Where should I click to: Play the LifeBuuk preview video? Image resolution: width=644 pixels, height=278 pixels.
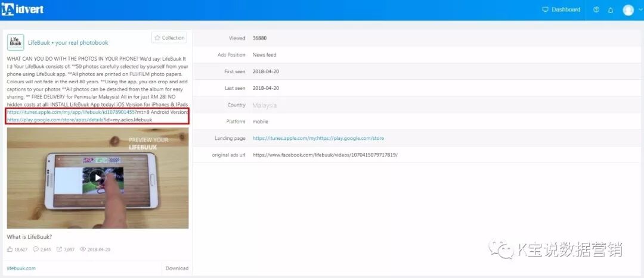(x=97, y=177)
